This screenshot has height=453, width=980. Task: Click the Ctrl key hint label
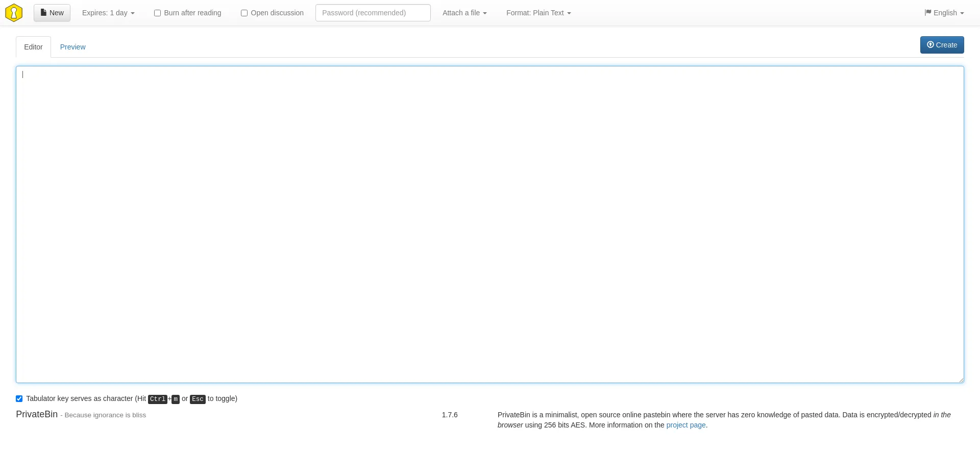coord(158,399)
